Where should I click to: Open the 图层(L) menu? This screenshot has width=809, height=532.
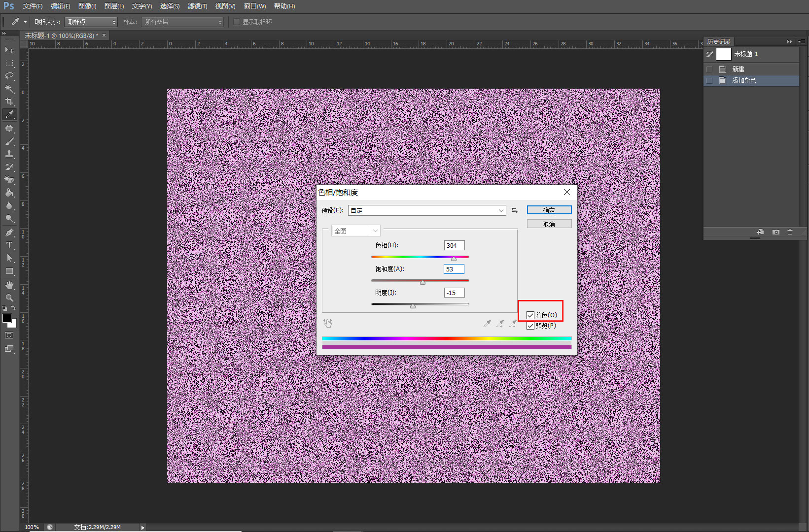point(114,6)
